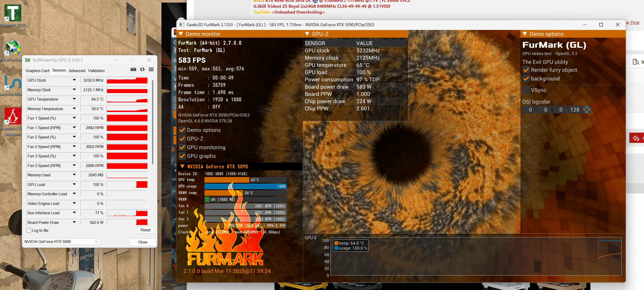The height and width of the screenshot is (290, 644).
Task: Open the NVIDIA GeForce RTX 5090 device selector
Action: [61, 242]
